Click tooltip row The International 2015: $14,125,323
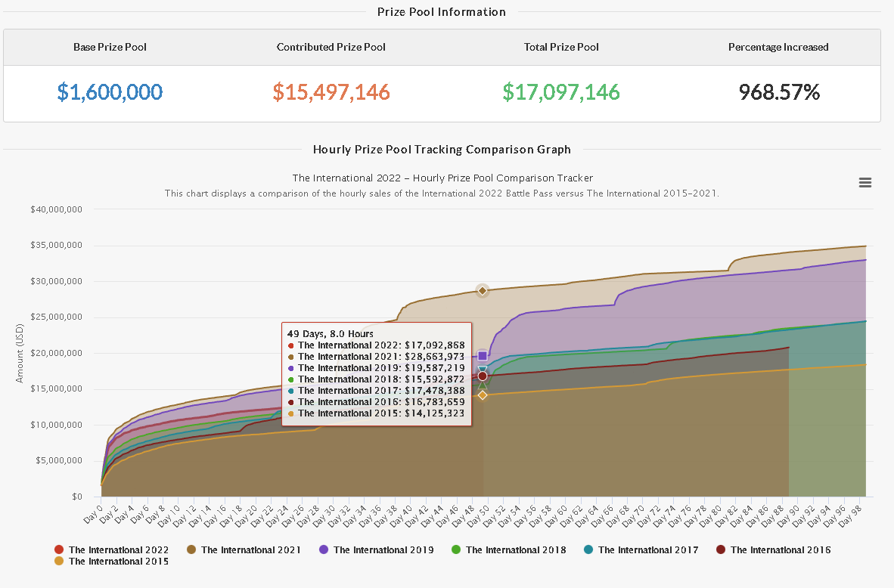Image resolution: width=894 pixels, height=588 pixels. pyautogui.click(x=377, y=413)
